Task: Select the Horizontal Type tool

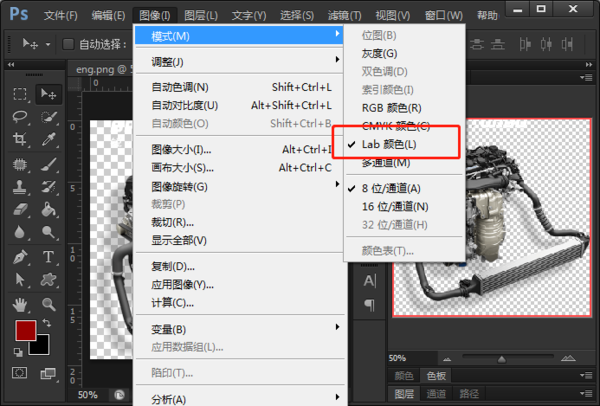Action: click(x=47, y=257)
